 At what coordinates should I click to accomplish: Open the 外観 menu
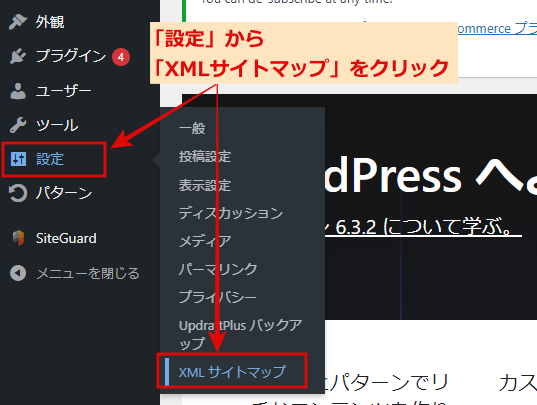pyautogui.click(x=50, y=22)
